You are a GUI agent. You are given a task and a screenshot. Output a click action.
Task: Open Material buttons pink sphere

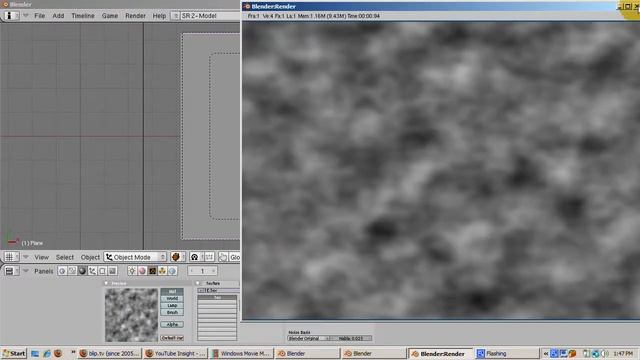click(142, 271)
